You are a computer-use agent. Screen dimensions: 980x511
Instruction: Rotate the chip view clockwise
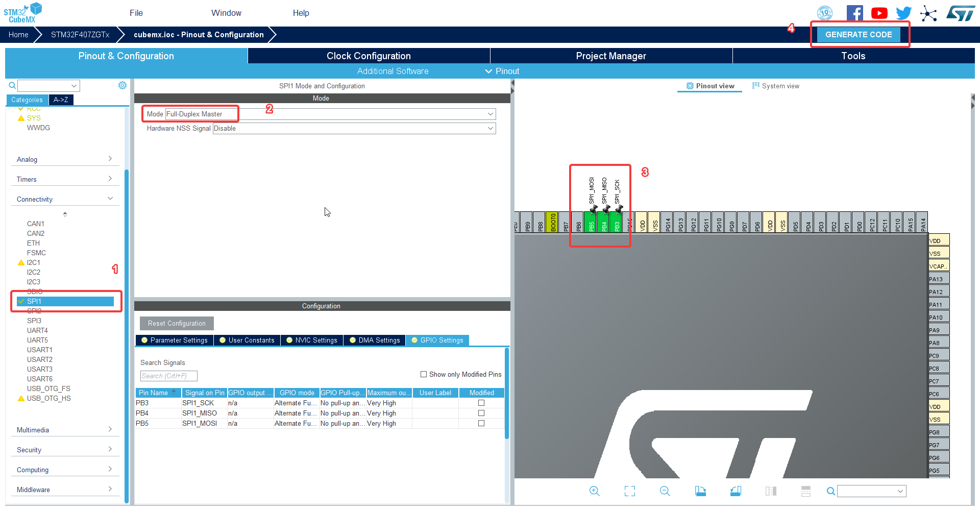700,491
